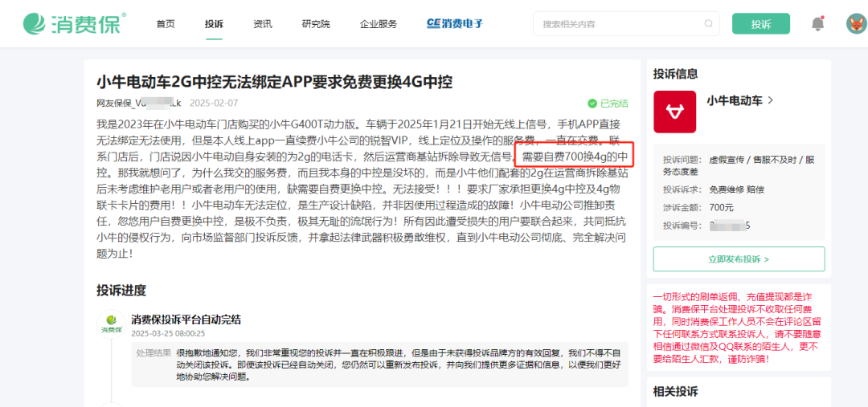868x407 pixels.
Task: Expand the chevron next to 小牛电动车
Action: point(771,100)
